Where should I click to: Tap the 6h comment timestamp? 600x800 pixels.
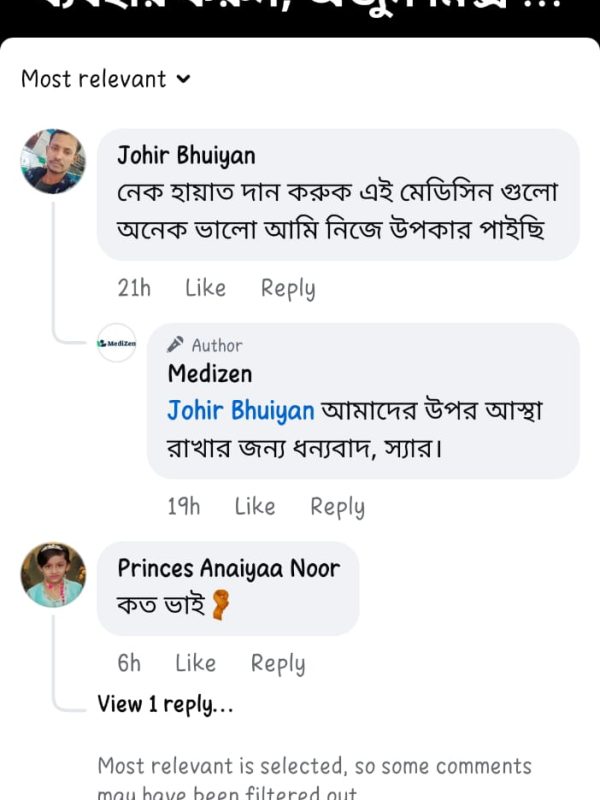pos(129,663)
